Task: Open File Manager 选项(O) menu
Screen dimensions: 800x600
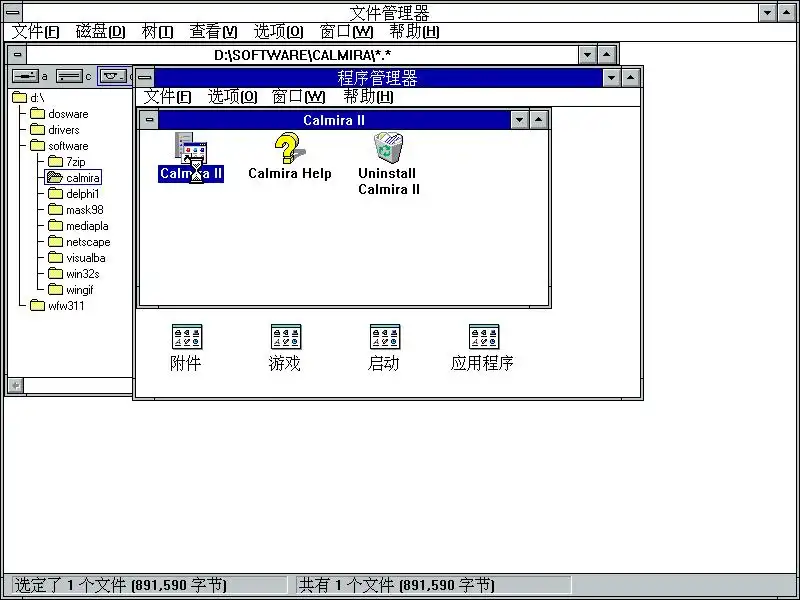Action: (x=279, y=32)
